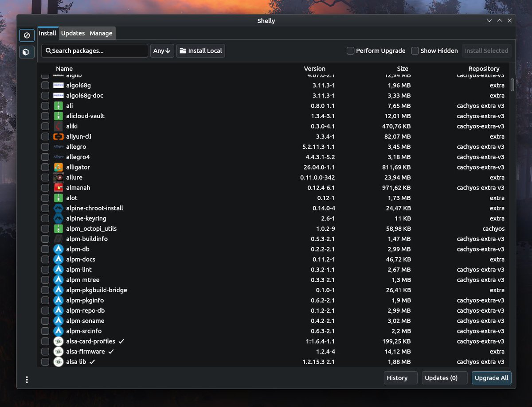Click the alligator app icon
The width and height of the screenshot is (532, 407).
(x=59, y=167)
